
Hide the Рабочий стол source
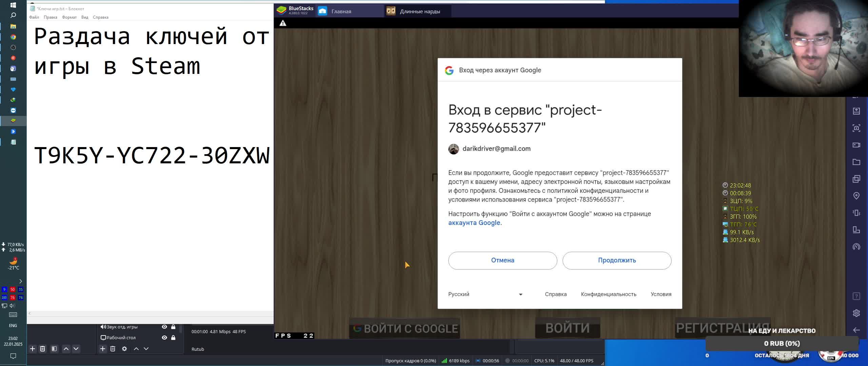point(164,338)
